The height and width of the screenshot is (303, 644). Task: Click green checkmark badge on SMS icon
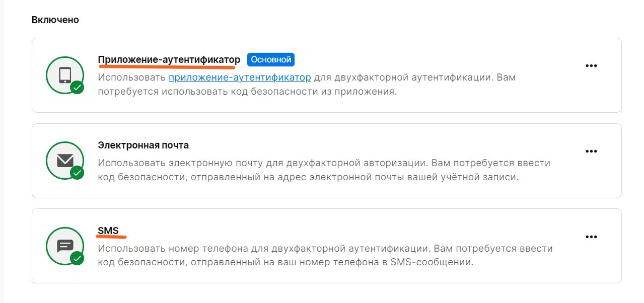coord(77,259)
